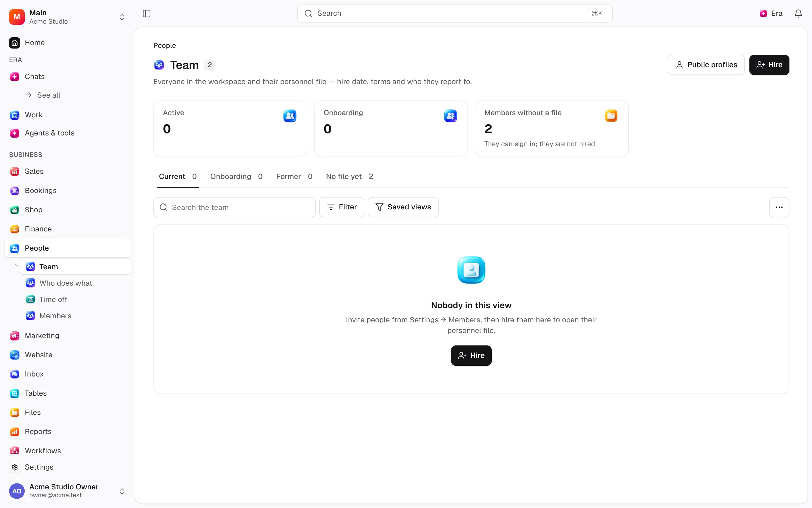Open Agents & tools

tap(67, 133)
